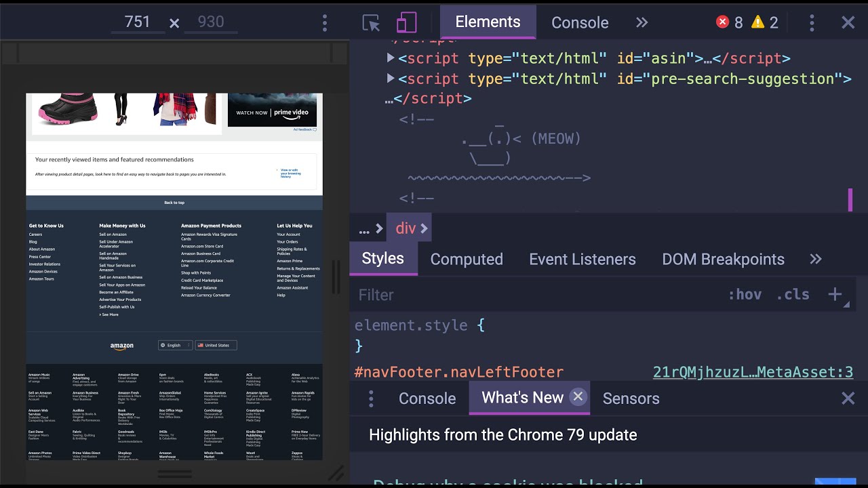
Task: Click the viewport bottom edge resize handle
Action: pos(174,474)
